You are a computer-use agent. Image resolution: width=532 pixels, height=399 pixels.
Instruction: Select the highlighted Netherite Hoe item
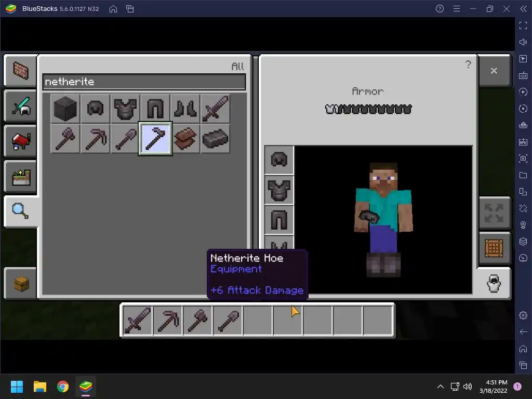155,138
